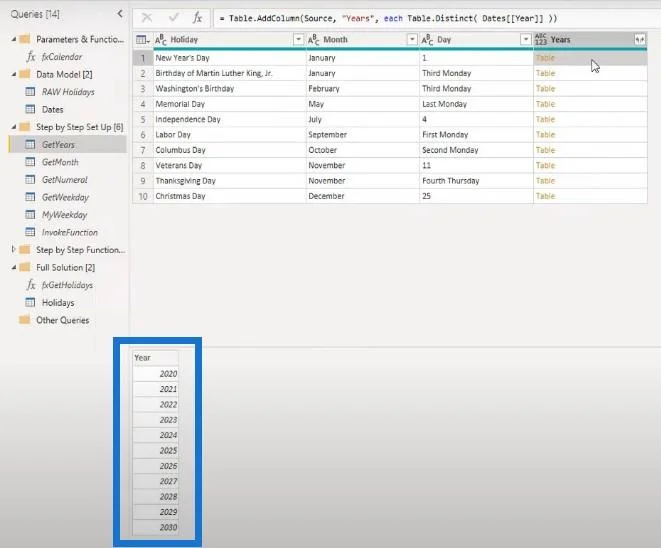
Task: Open the Day column filter dropdown
Action: (x=526, y=40)
